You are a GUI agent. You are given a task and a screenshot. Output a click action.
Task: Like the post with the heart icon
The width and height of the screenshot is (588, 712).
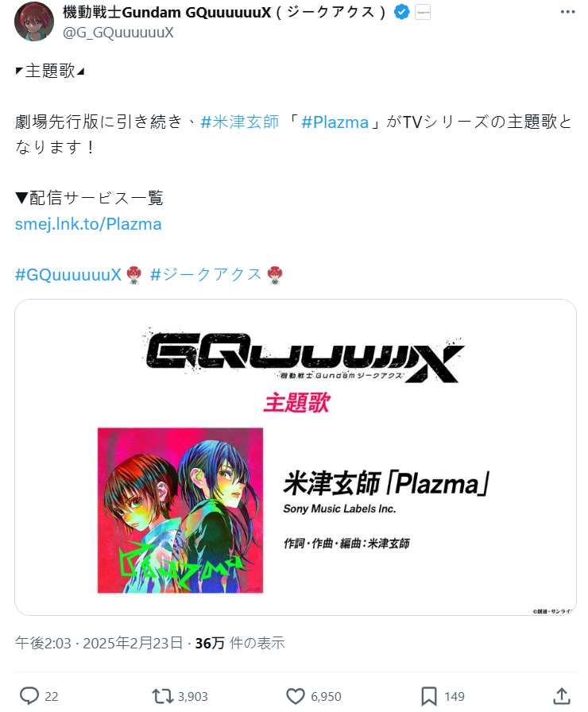coord(296,696)
